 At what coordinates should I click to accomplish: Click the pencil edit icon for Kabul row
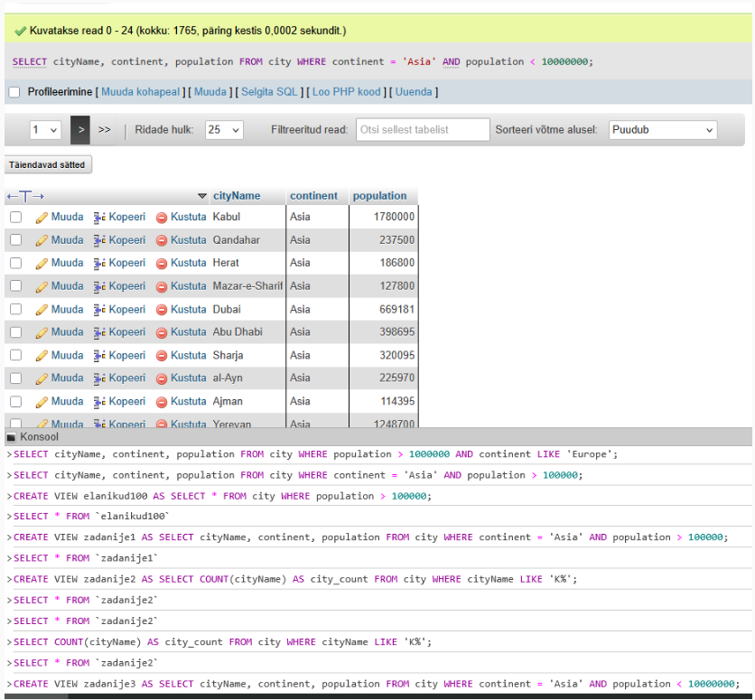point(42,218)
